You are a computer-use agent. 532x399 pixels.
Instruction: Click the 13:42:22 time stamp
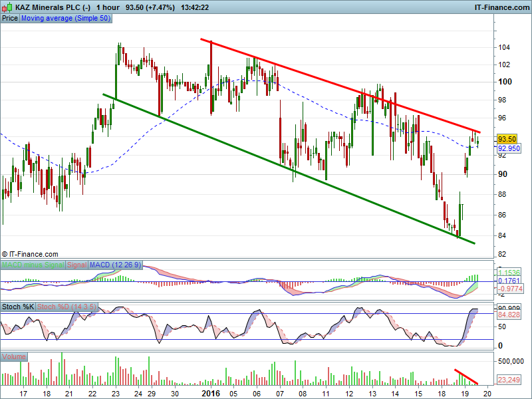(x=195, y=7)
